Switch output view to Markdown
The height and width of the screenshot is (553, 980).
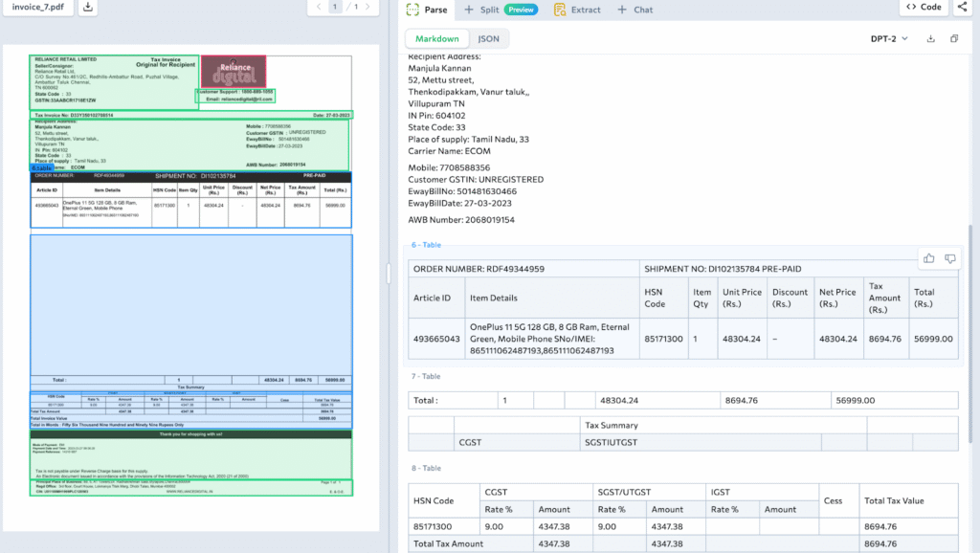pos(436,39)
